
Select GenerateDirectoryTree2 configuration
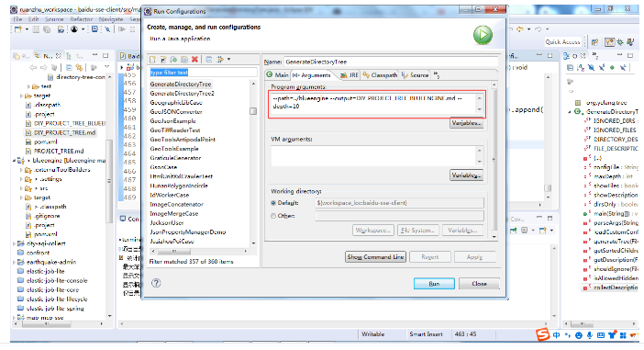point(182,94)
